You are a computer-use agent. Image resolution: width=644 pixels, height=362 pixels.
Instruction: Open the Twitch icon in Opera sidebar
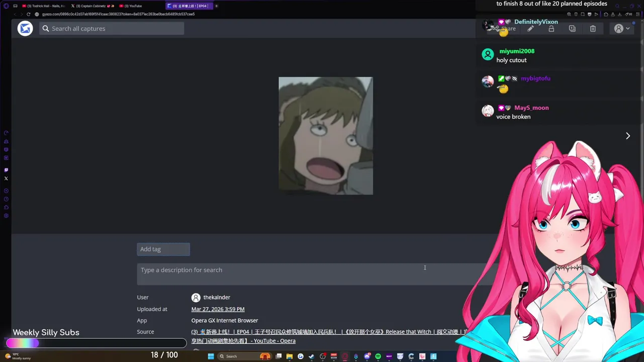pyautogui.click(x=6, y=170)
